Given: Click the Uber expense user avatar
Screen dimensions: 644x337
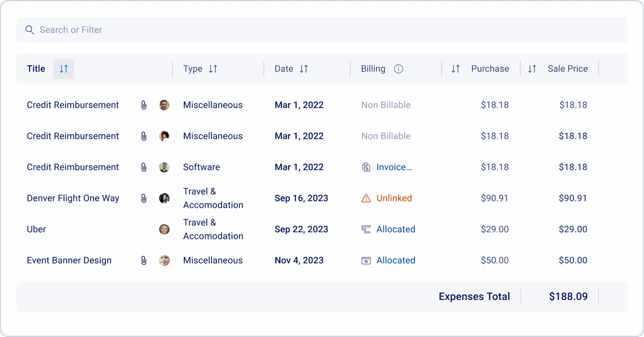Looking at the screenshot, I should [x=164, y=229].
